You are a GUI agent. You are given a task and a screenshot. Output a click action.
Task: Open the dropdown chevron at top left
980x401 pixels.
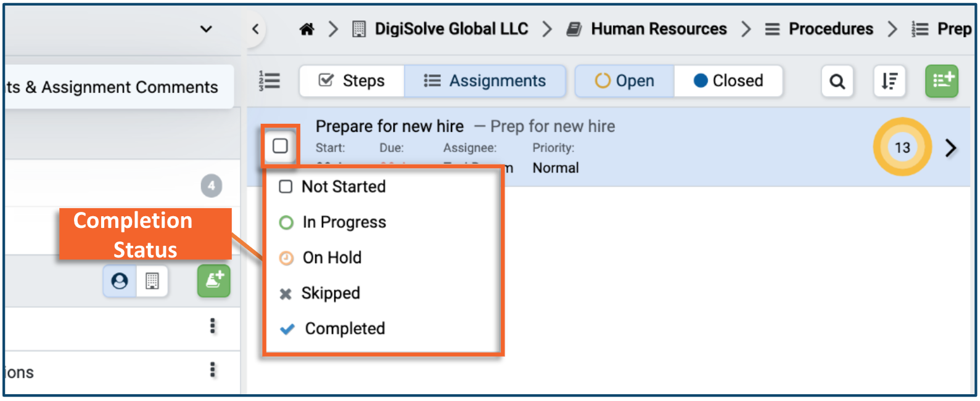[206, 29]
